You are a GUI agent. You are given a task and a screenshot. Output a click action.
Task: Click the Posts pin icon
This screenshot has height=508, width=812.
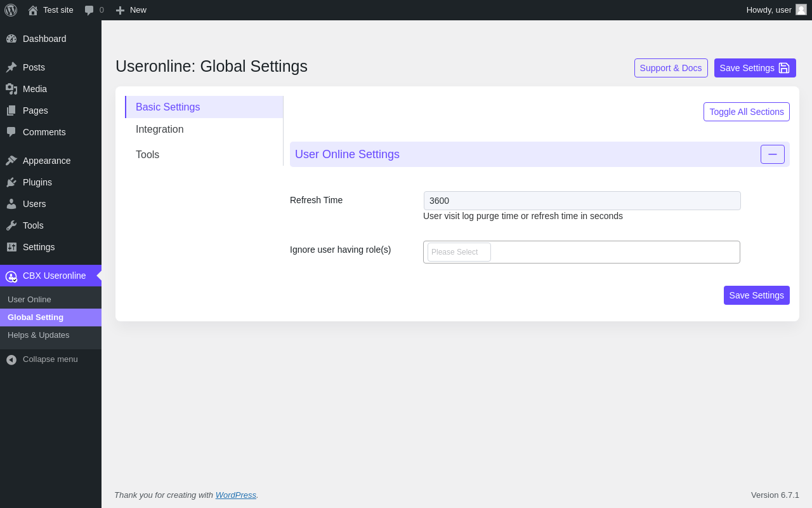tap(11, 67)
